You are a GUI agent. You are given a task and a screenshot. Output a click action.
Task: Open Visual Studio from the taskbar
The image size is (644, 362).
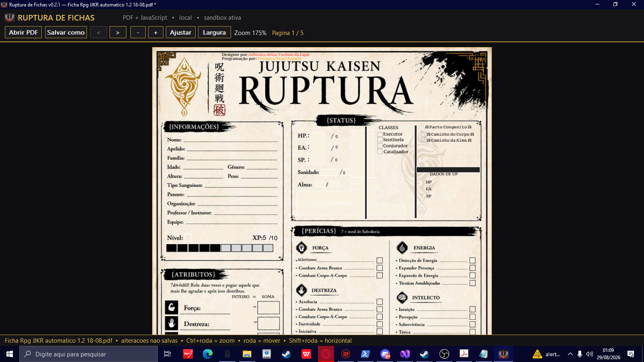(x=405, y=354)
